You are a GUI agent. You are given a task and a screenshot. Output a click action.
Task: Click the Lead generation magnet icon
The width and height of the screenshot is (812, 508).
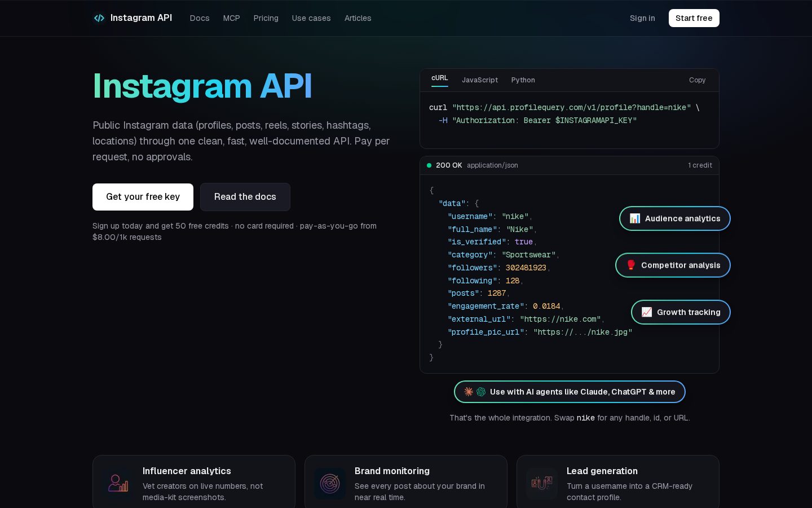tap(542, 484)
